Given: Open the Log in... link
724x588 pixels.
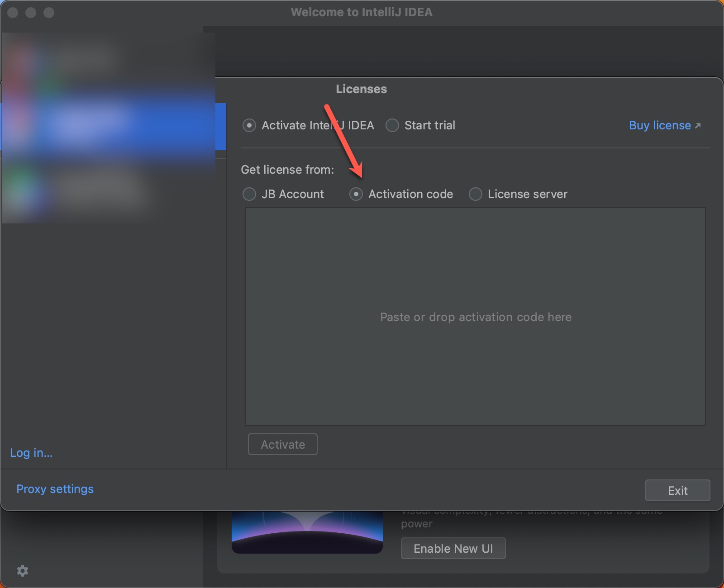Looking at the screenshot, I should (x=31, y=453).
